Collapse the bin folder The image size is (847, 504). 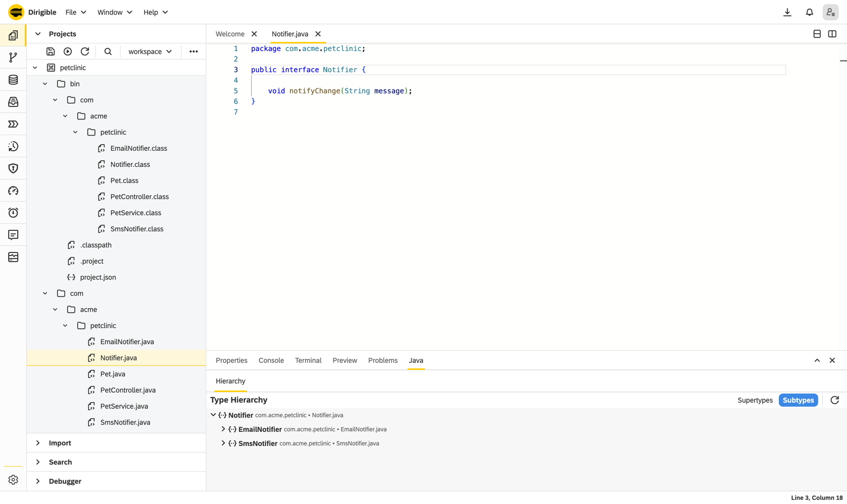(45, 84)
